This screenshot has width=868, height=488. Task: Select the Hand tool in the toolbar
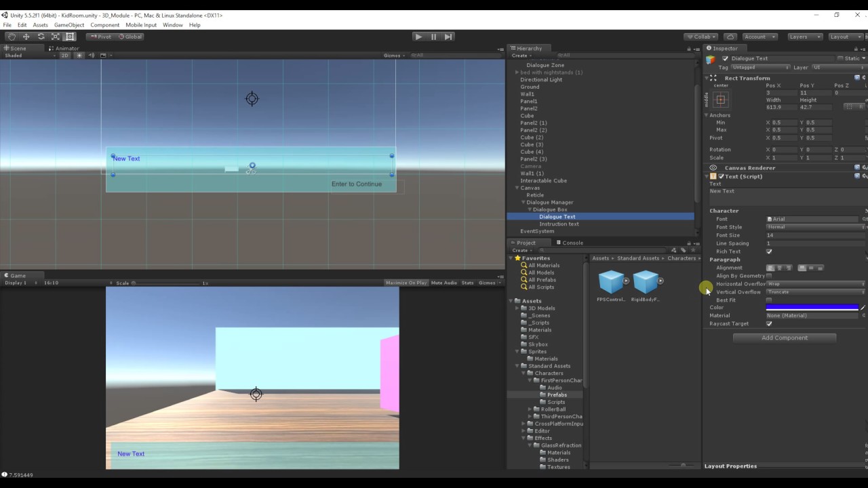(12, 37)
